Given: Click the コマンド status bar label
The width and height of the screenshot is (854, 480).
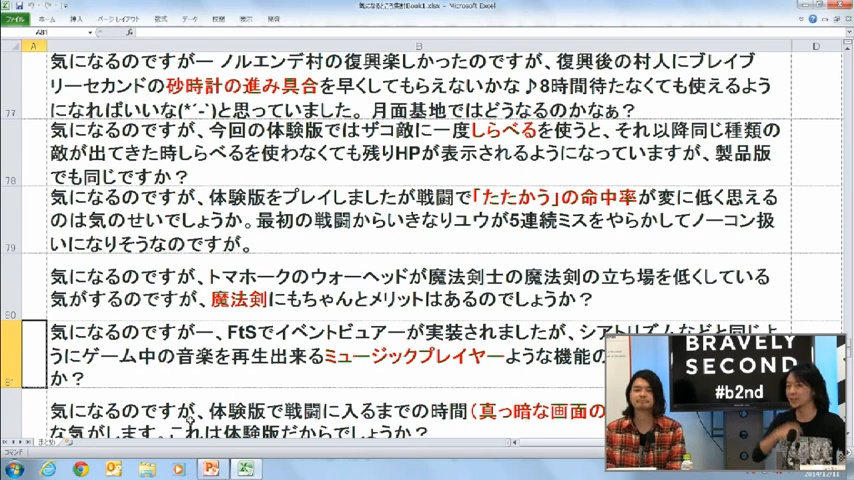Looking at the screenshot, I should point(14,452).
